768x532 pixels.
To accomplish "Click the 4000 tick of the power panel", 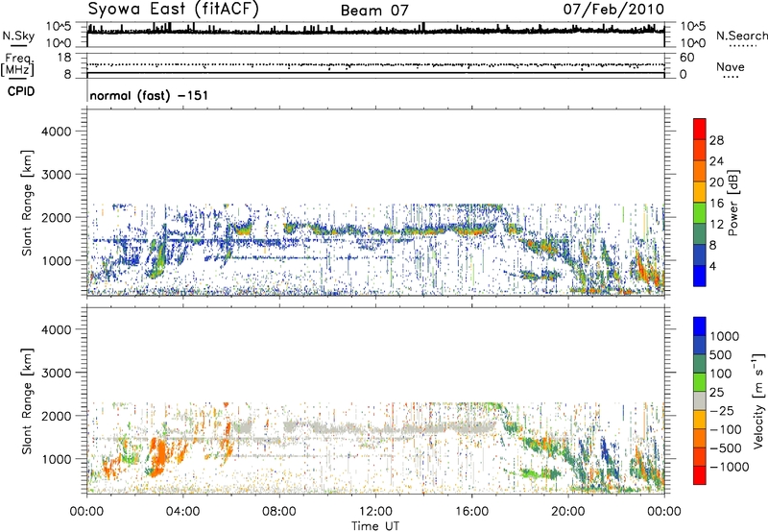I will (x=57, y=132).
